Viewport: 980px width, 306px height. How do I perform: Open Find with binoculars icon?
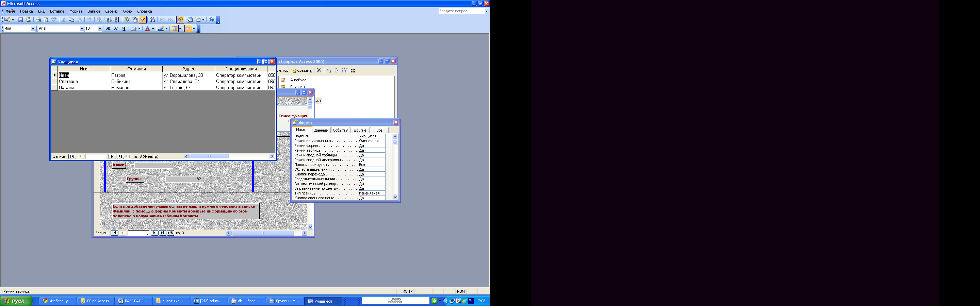click(x=152, y=20)
